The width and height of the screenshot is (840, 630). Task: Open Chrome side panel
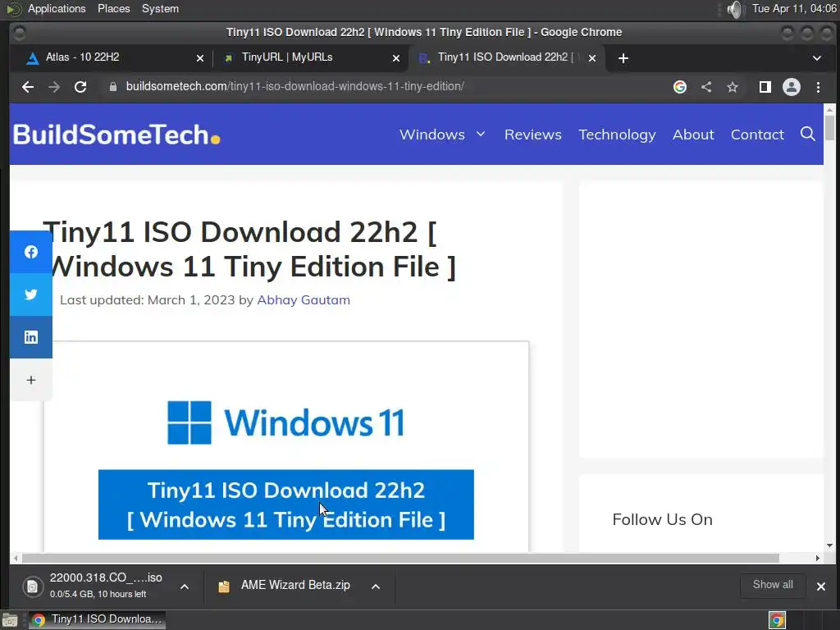coord(765,87)
